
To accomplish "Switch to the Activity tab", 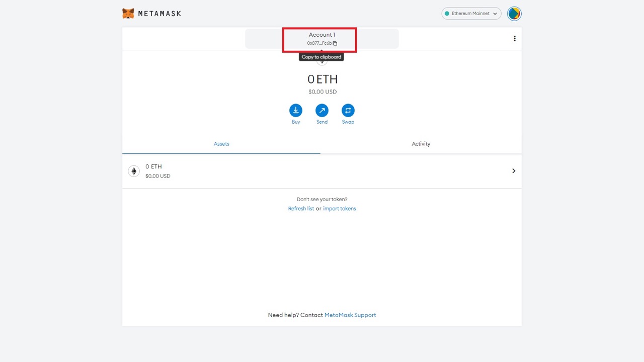I will (421, 144).
